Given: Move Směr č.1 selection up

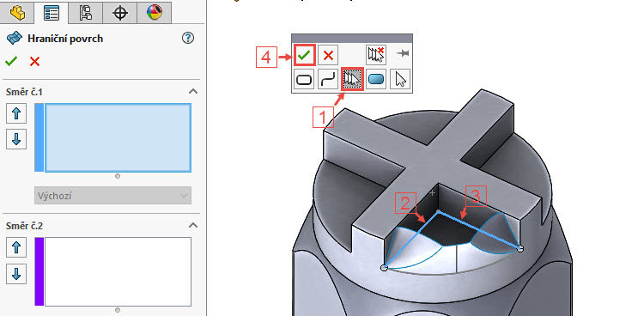Looking at the screenshot, I should [16, 113].
